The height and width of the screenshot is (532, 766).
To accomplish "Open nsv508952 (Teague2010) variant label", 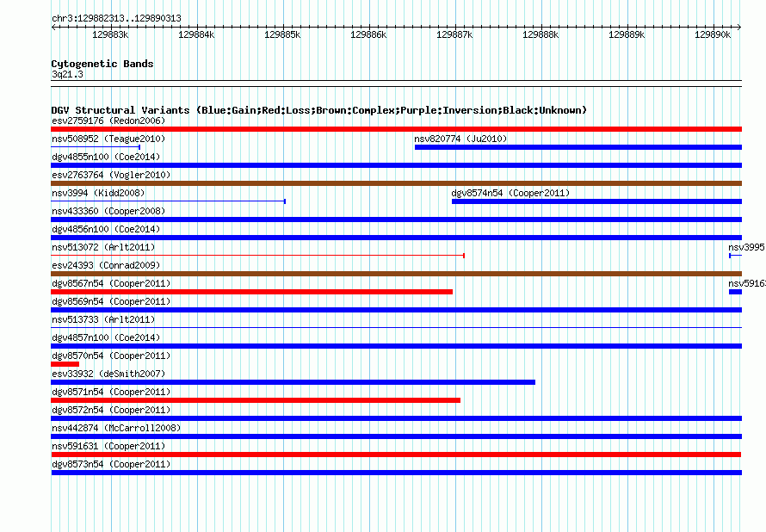I will point(108,139).
